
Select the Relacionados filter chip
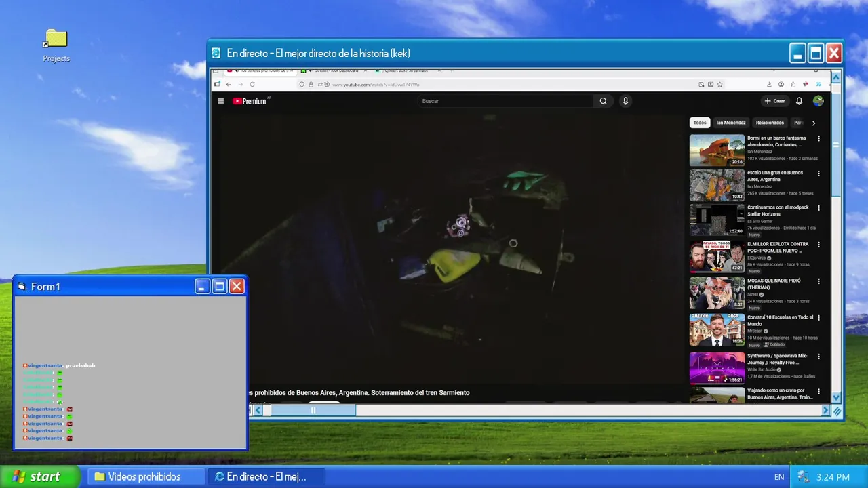(x=770, y=123)
